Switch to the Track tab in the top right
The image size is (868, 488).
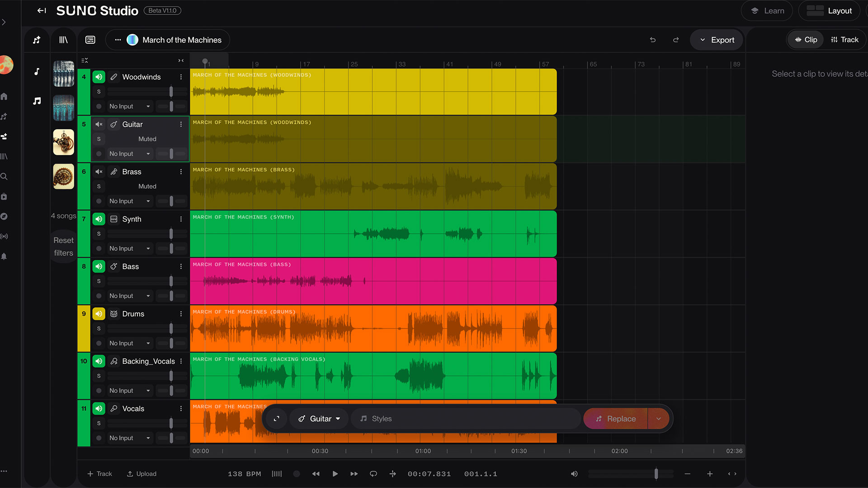844,39
